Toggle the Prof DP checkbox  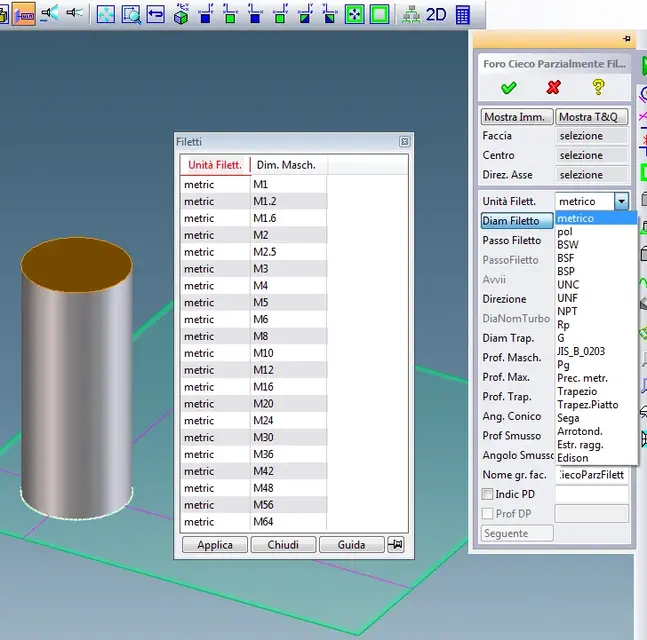click(x=487, y=513)
